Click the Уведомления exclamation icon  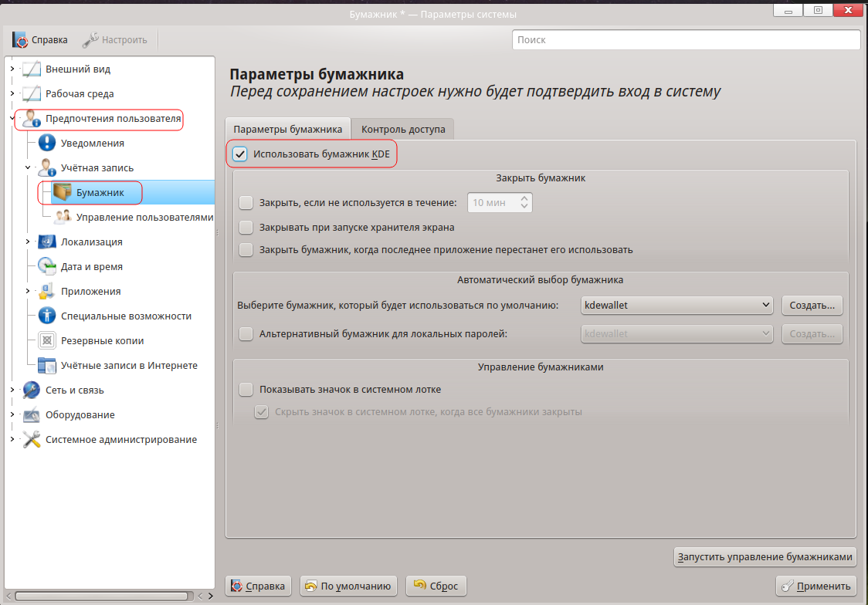[47, 143]
